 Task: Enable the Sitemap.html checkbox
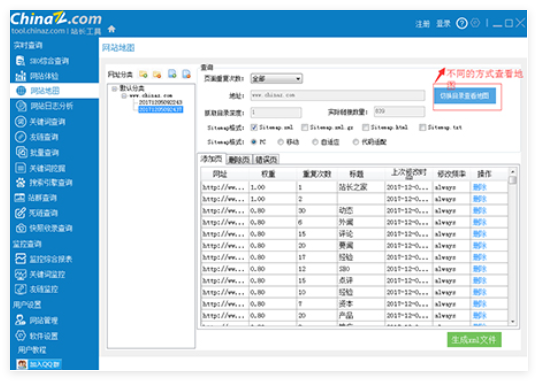(x=366, y=128)
